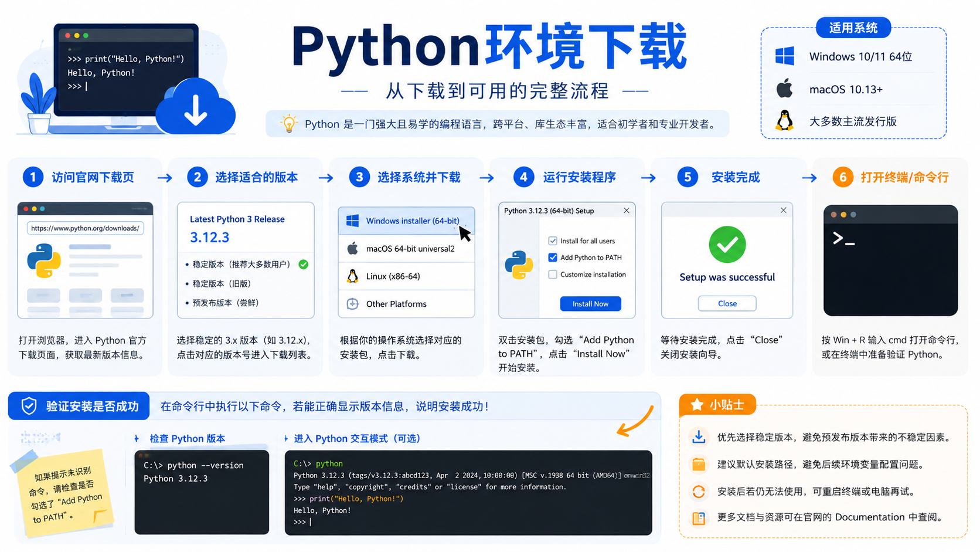Close the Setup was successful window with X
The height and width of the screenshot is (552, 980).
[x=784, y=210]
